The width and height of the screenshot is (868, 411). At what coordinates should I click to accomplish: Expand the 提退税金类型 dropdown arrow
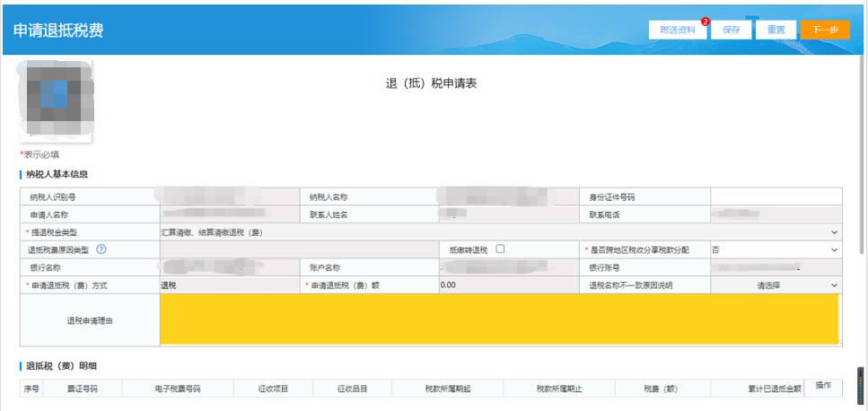(834, 232)
